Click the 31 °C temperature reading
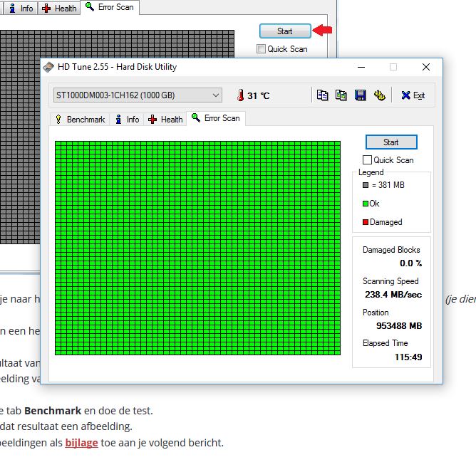The image size is (476, 472). coord(259,96)
